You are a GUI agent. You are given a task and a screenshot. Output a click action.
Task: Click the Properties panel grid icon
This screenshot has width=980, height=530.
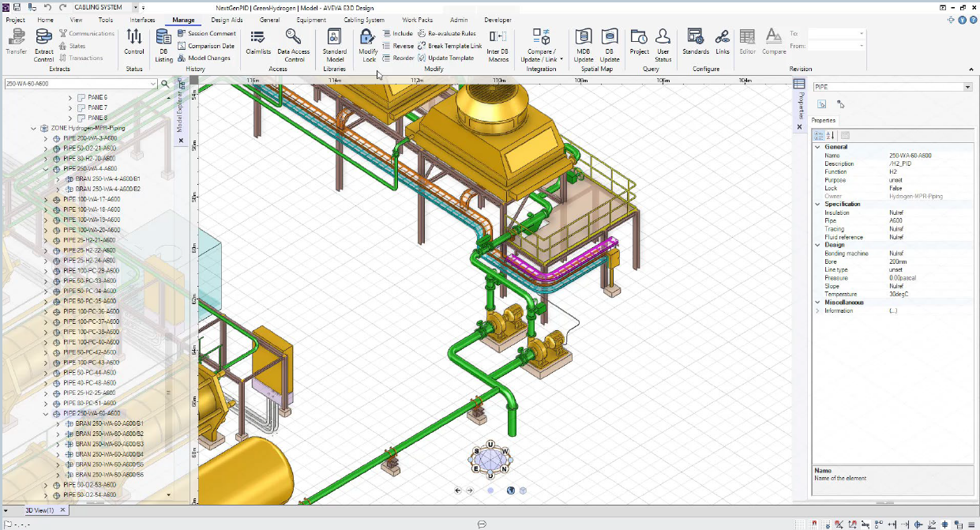click(x=799, y=84)
